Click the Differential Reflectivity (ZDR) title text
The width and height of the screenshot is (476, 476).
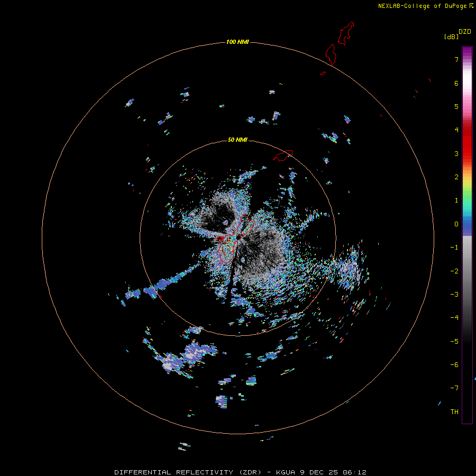pyautogui.click(x=188, y=472)
